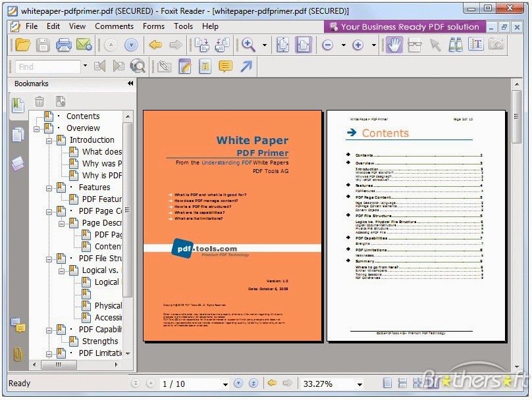The image size is (532, 400).
Task: Collapse the PDF Capabilities bookmark node
Action: point(49,330)
